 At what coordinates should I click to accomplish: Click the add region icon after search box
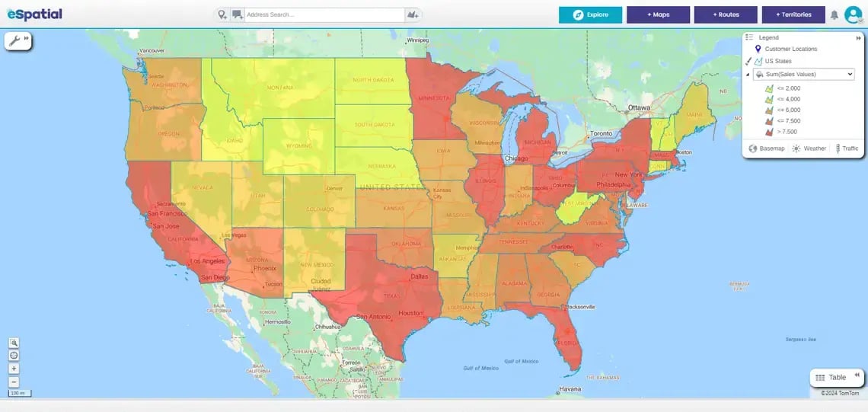(x=413, y=14)
